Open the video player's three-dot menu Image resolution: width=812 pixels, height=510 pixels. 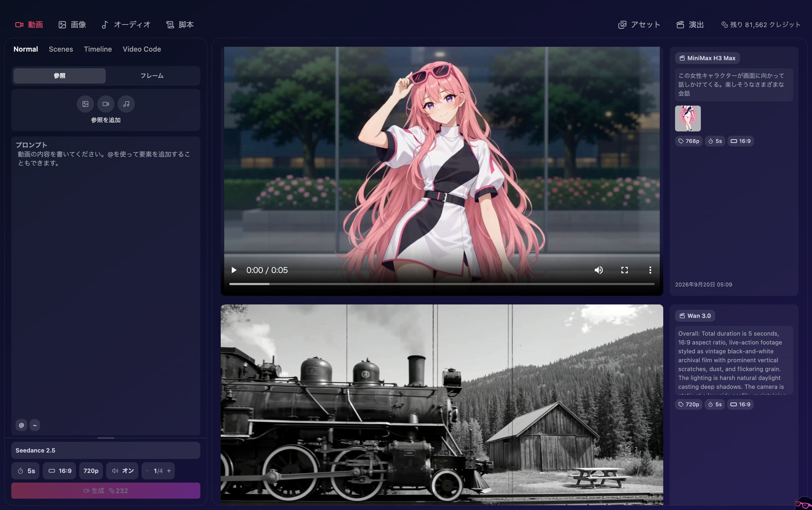650,270
